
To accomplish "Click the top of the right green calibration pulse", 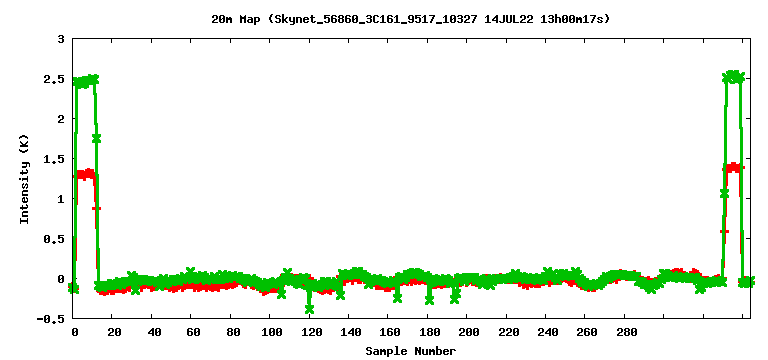I will pyautogui.click(x=733, y=77).
